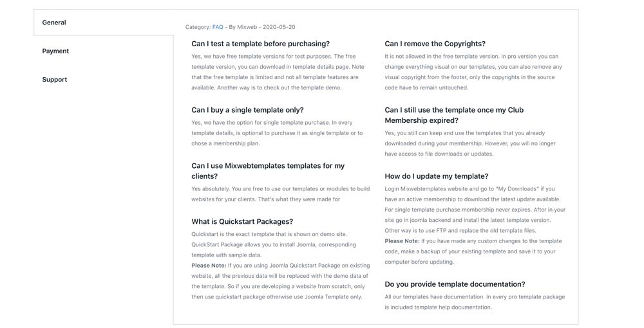Click the answer about single template purchase

click(x=277, y=133)
